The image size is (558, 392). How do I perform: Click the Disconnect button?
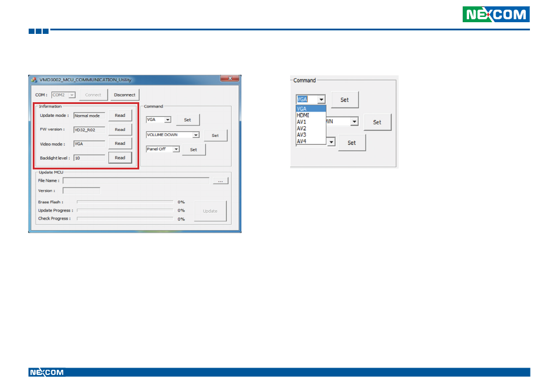(x=125, y=95)
